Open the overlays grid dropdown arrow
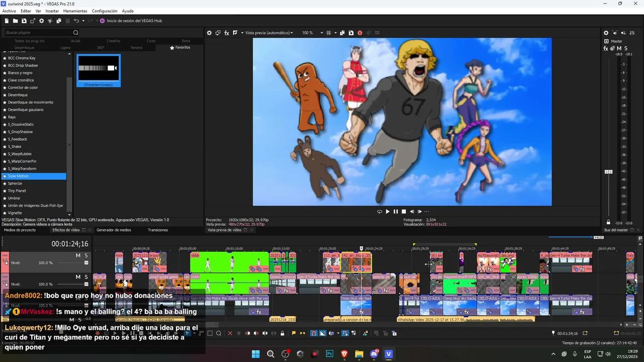 tap(336, 33)
